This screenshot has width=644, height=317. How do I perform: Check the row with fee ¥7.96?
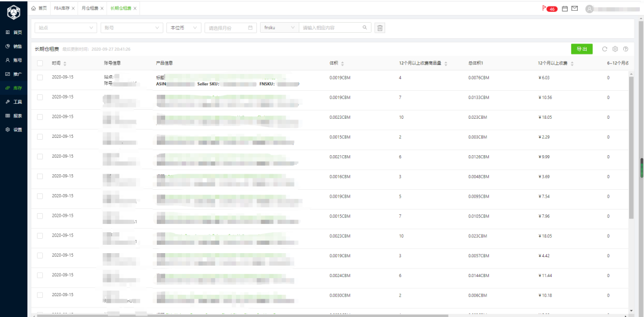pos(40,216)
